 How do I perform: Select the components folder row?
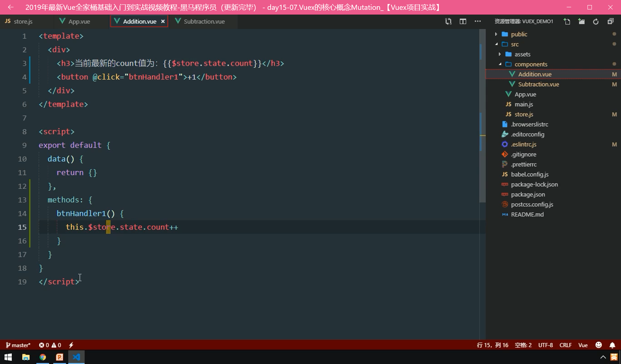[x=553, y=64]
